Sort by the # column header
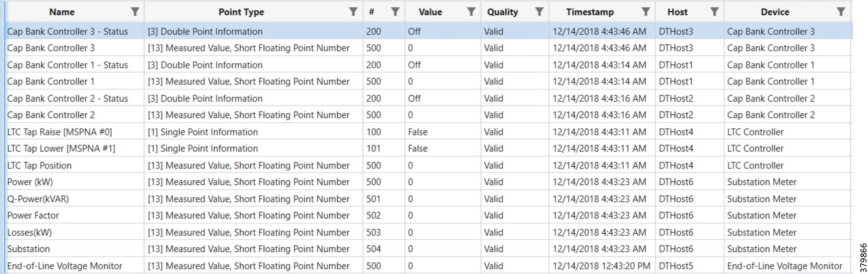868x274 pixels. point(372,12)
